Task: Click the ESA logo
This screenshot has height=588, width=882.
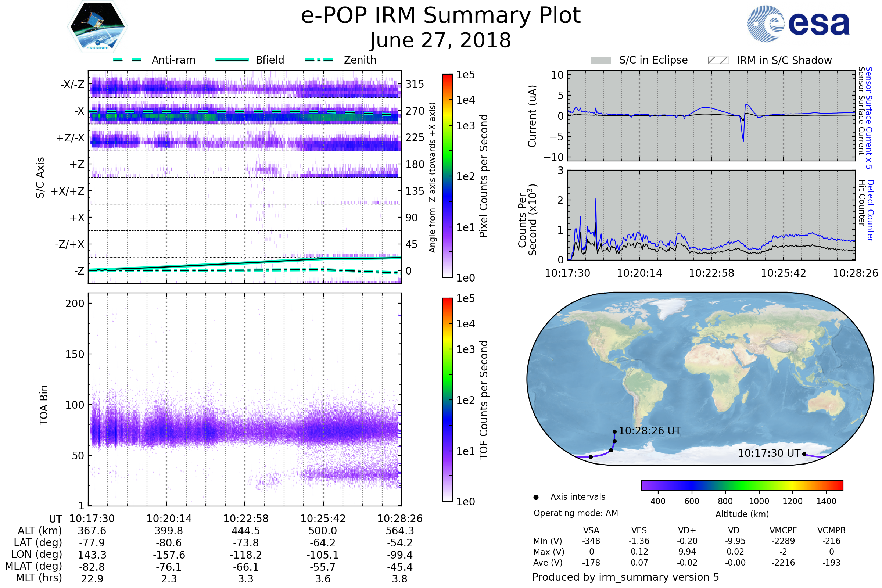Action: point(798,24)
